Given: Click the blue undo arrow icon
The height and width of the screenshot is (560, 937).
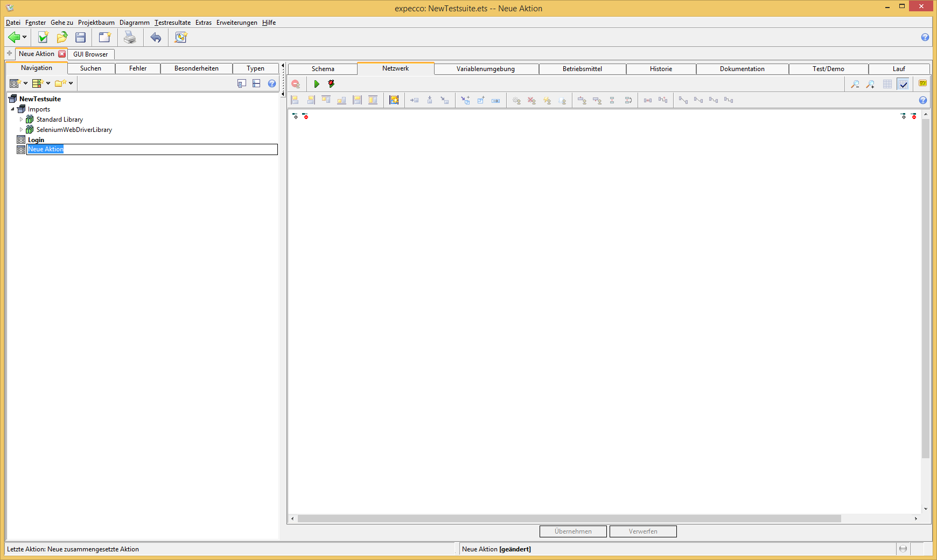Looking at the screenshot, I should coord(156,37).
